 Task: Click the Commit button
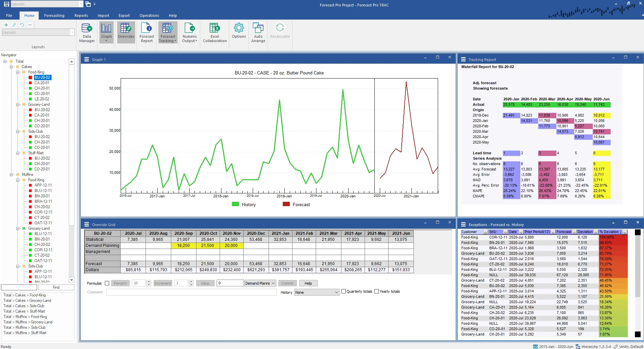(287, 283)
